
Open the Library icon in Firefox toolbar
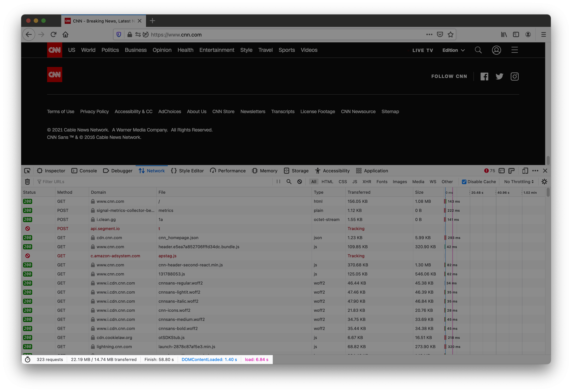pyautogui.click(x=504, y=34)
